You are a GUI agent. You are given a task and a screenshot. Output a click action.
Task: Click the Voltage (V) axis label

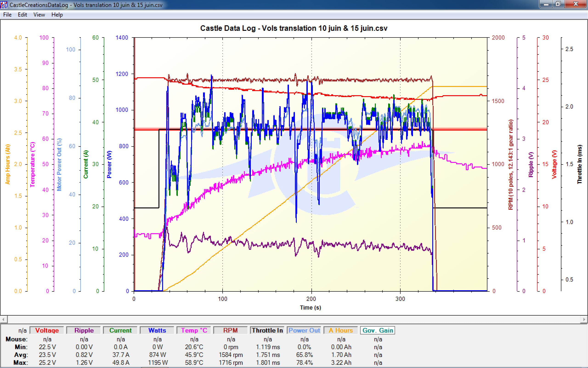[554, 164]
